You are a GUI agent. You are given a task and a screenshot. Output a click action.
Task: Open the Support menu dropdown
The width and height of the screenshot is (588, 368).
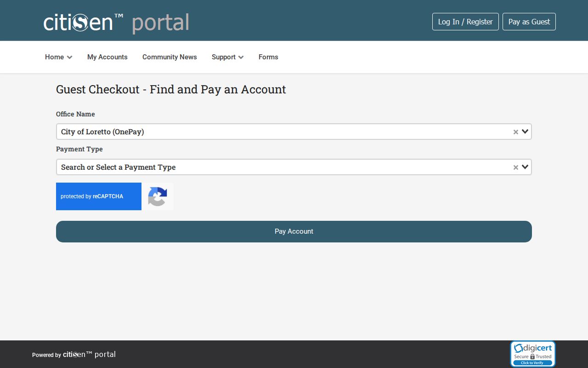228,57
